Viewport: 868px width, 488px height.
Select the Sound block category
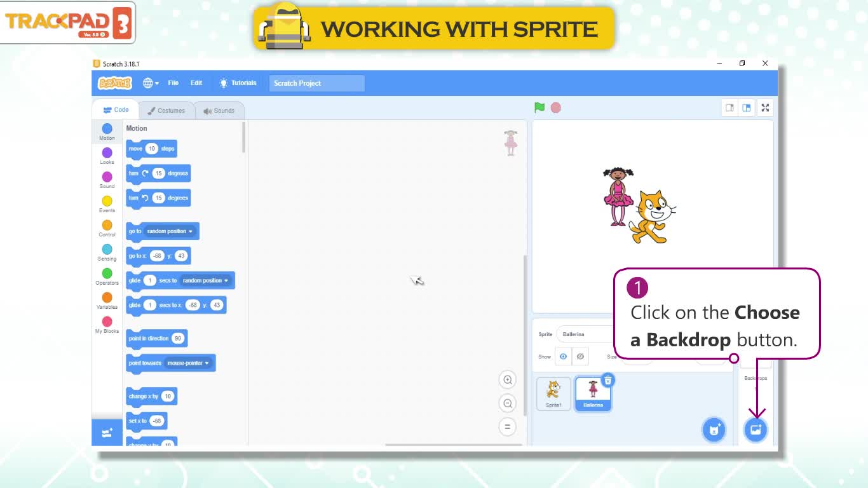coord(107,180)
